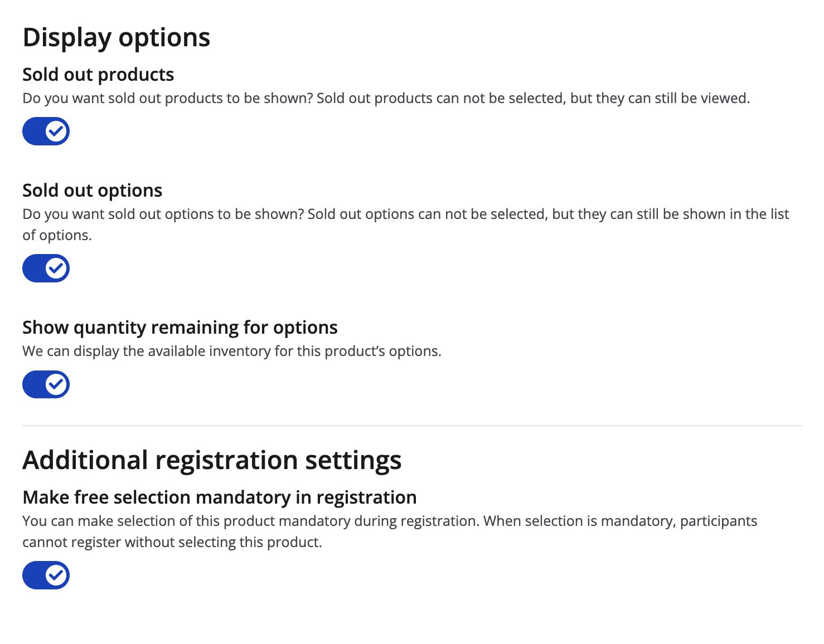Click the Display options heading
The image size is (824, 644).
[x=117, y=38]
